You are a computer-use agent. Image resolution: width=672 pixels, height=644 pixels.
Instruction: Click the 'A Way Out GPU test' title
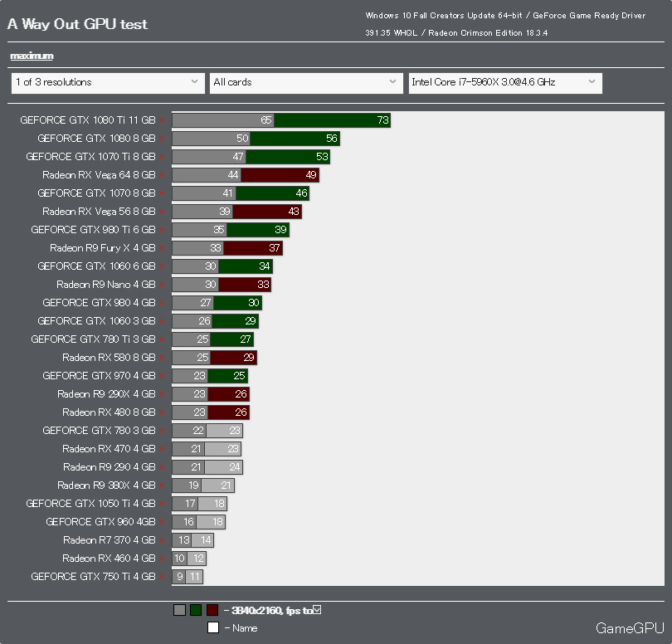[x=78, y=24]
